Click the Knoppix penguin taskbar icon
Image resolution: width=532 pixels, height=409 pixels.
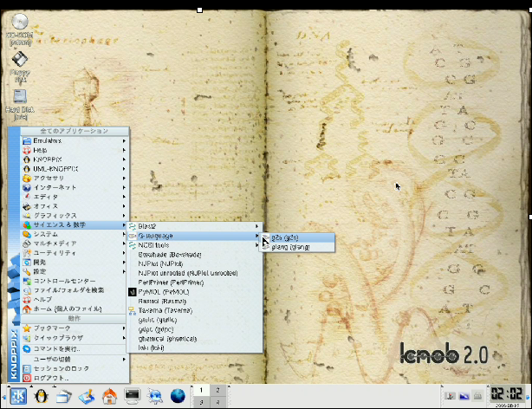click(x=42, y=396)
